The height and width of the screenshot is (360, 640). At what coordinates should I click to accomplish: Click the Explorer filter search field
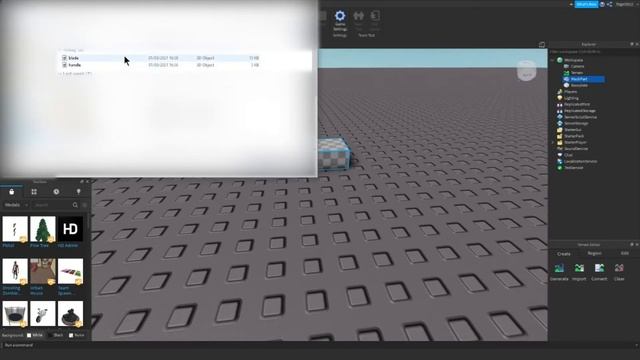pyautogui.click(x=593, y=52)
